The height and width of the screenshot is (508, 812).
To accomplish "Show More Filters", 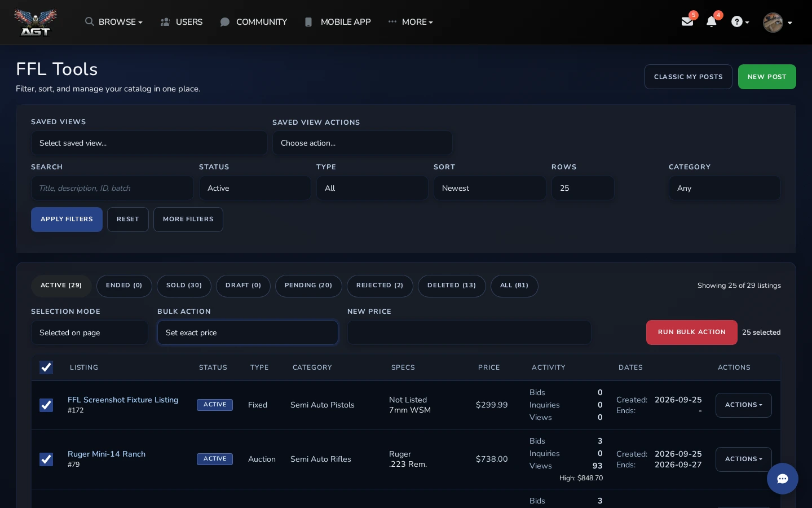I will coord(188,220).
